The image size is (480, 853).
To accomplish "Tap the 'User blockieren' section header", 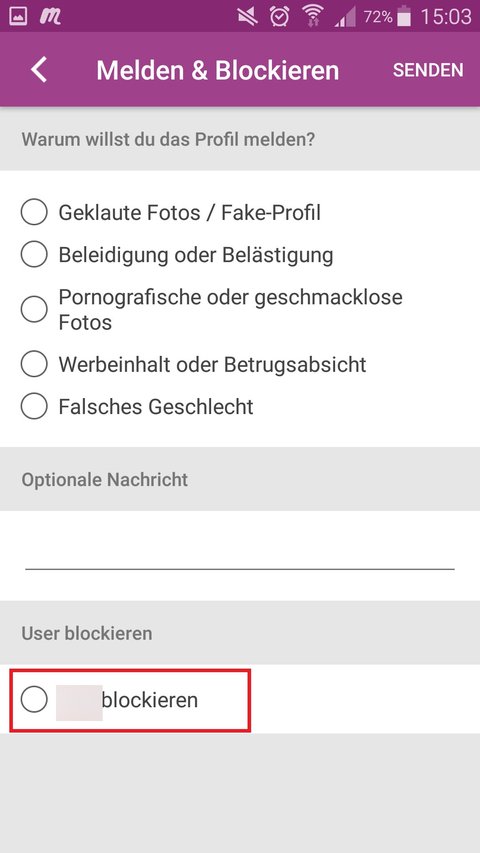I will [x=87, y=633].
